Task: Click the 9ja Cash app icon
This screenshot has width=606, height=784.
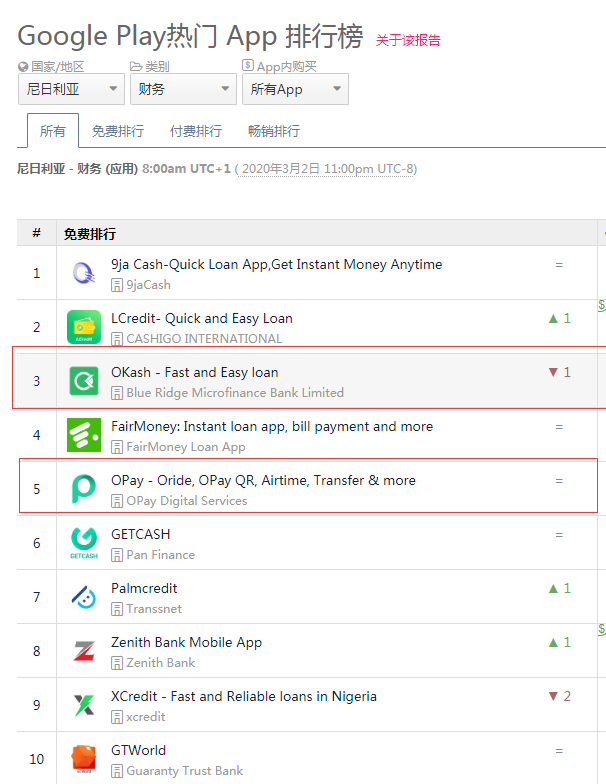Action: click(84, 273)
